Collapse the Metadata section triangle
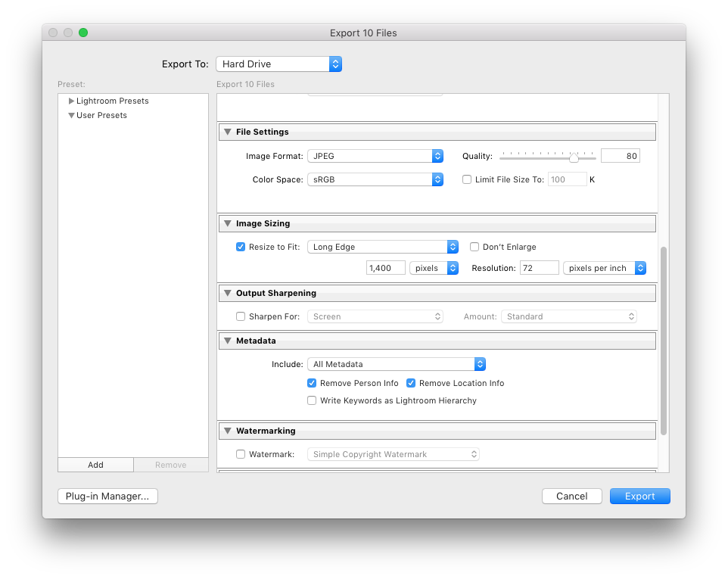728x579 pixels. [x=226, y=341]
